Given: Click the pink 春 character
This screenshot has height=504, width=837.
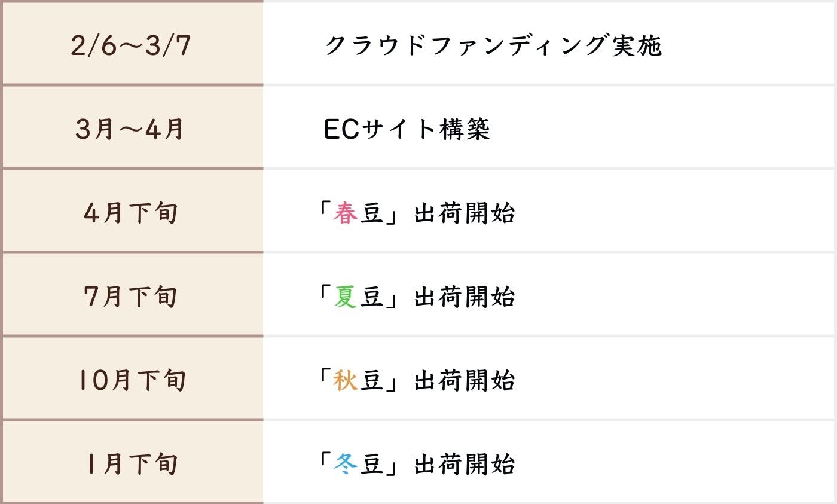Looking at the screenshot, I should [x=345, y=213].
